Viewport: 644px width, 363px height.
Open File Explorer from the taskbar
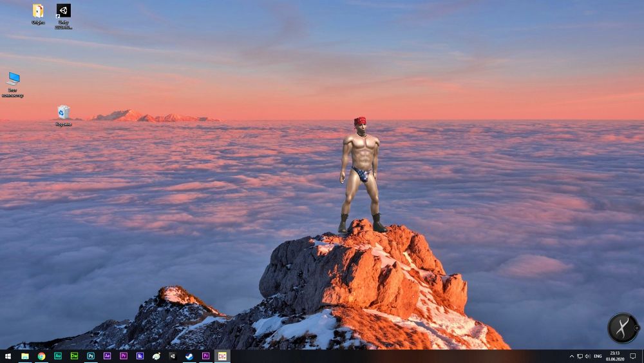(25, 356)
